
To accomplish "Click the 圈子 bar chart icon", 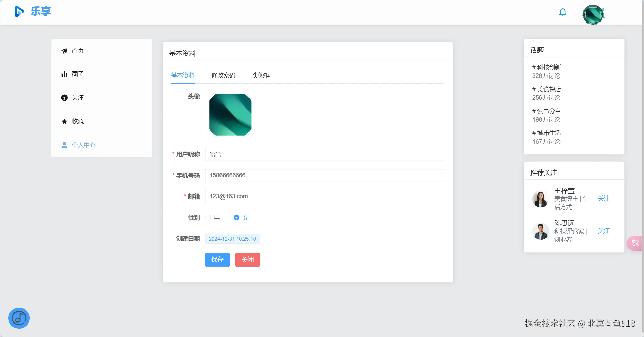I will coord(64,74).
